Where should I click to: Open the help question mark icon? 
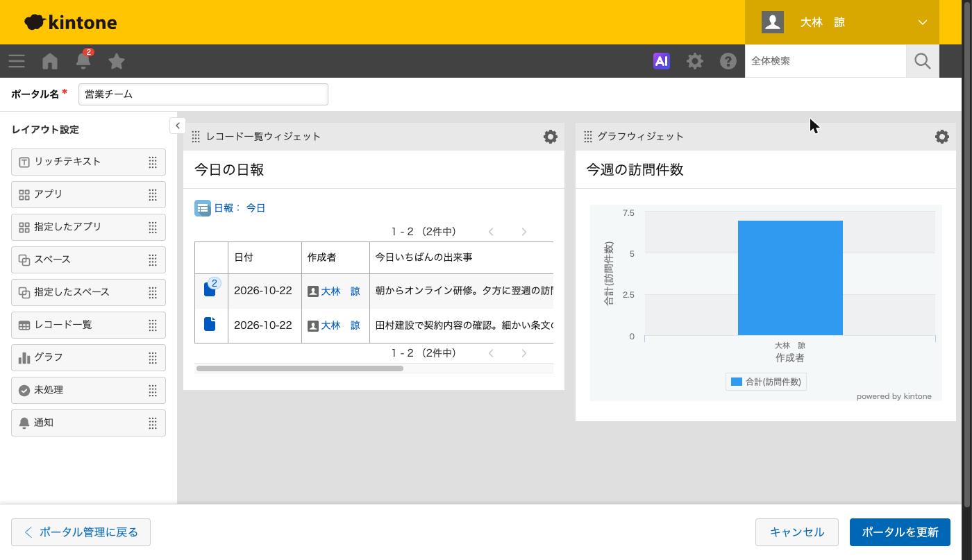(728, 61)
